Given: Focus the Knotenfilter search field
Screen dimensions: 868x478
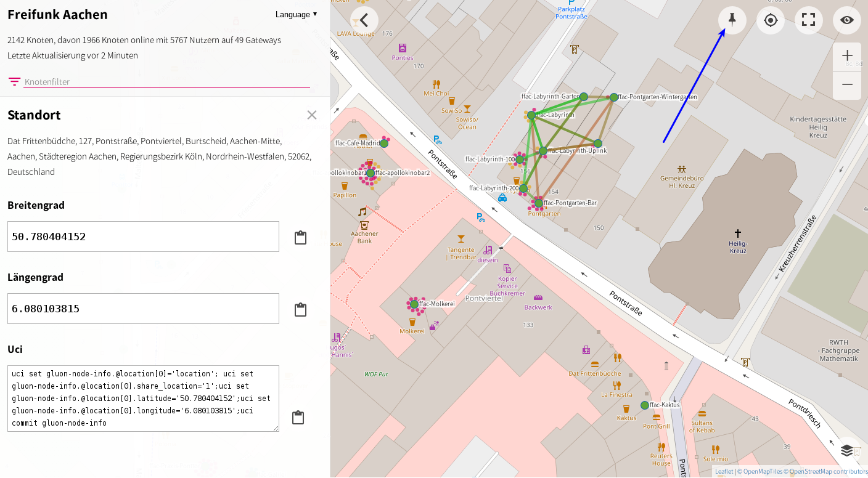Looking at the screenshot, I should pos(166,82).
